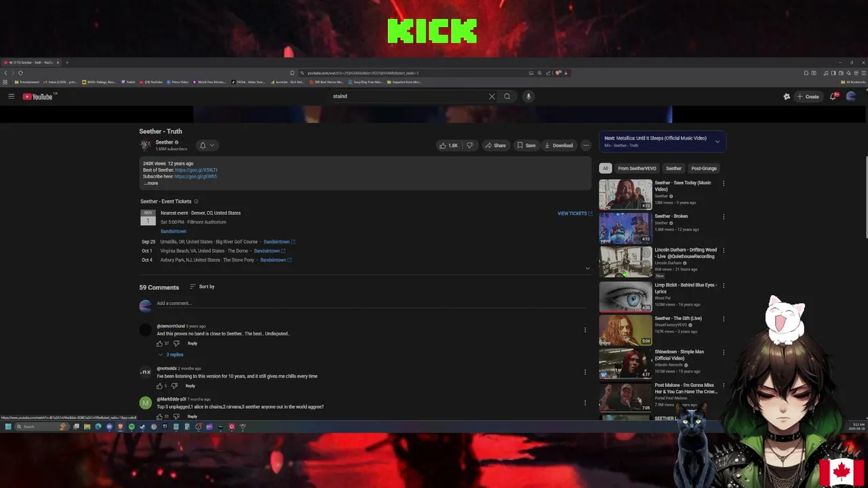Open the channel notification bell dropdown

(x=207, y=145)
